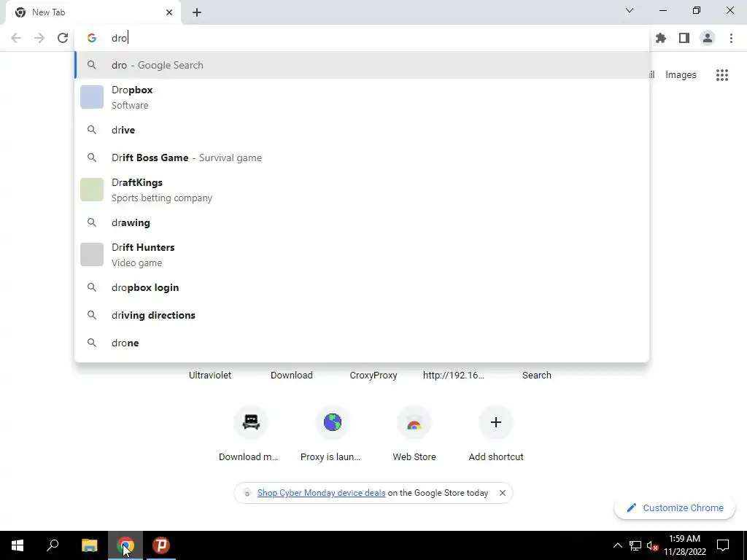Open the 'Download m...' shortcut icon
747x560 pixels.
click(251, 422)
